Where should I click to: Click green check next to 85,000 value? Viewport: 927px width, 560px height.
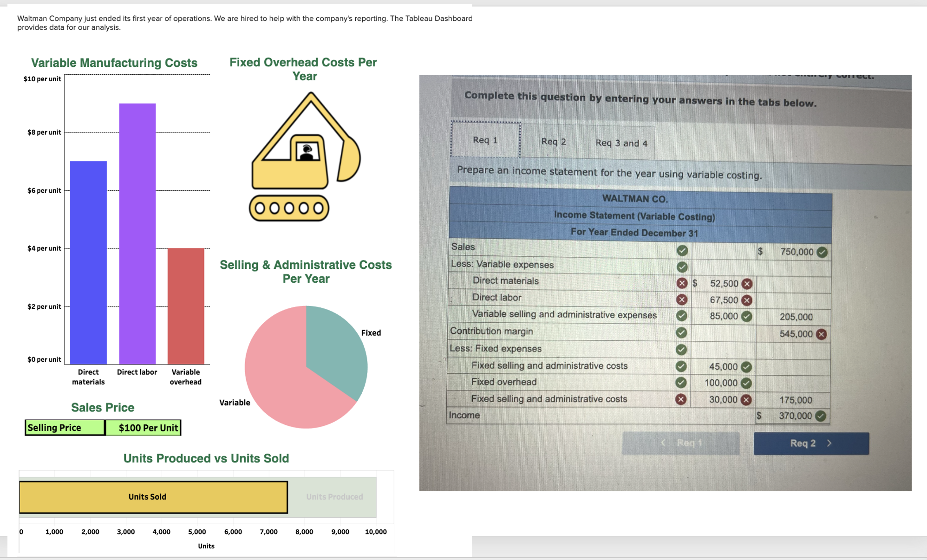[x=746, y=316]
